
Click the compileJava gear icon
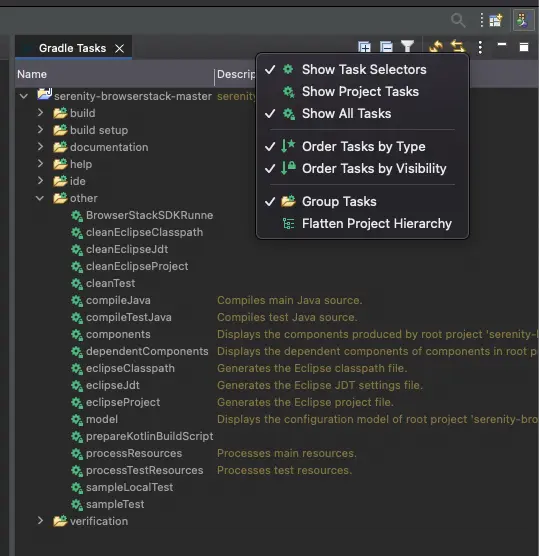pos(77,301)
